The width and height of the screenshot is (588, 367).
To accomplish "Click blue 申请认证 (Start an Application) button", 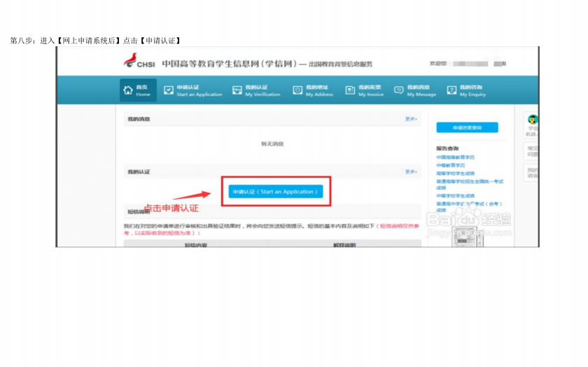I will 275,192.
